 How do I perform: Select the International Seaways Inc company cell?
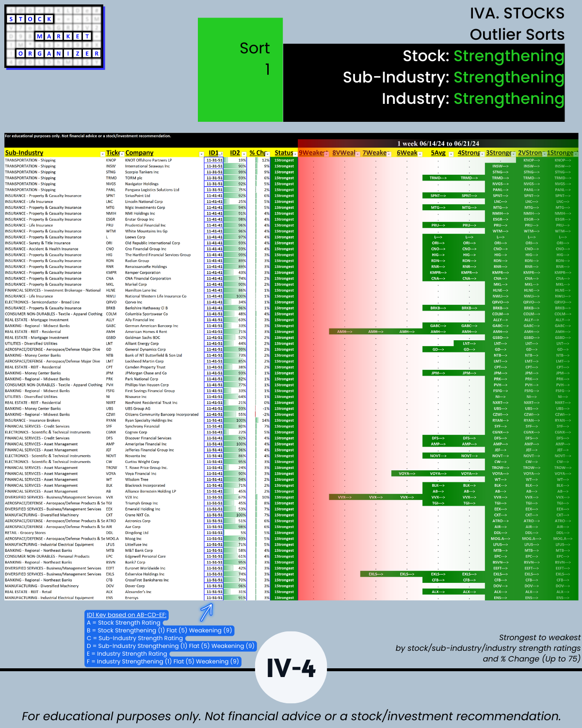[164, 166]
